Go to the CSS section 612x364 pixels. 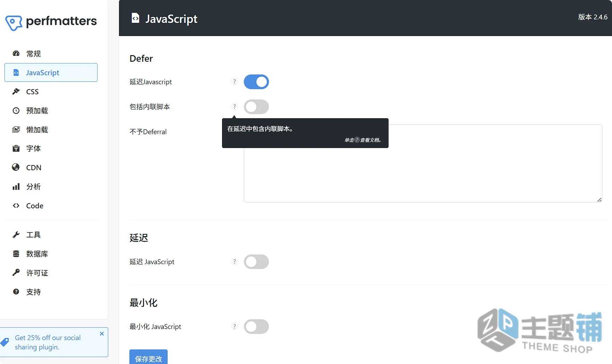(51, 92)
